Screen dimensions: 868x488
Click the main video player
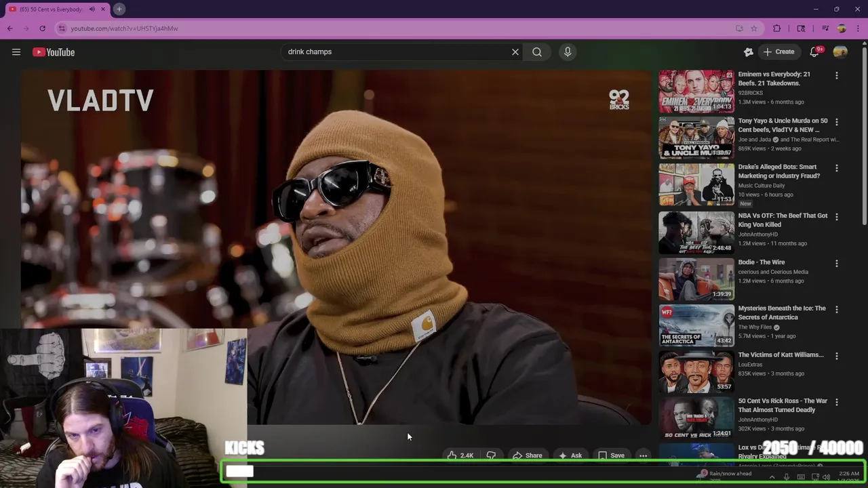click(x=336, y=247)
